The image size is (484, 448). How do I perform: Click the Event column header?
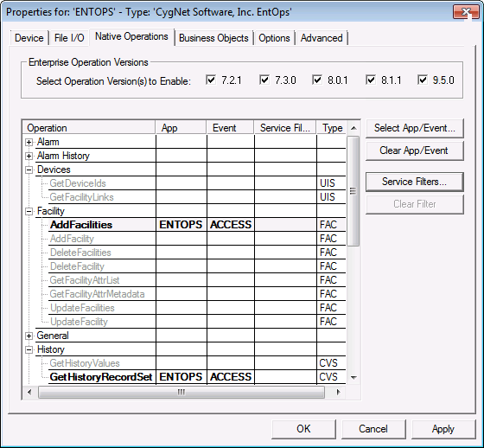(230, 128)
